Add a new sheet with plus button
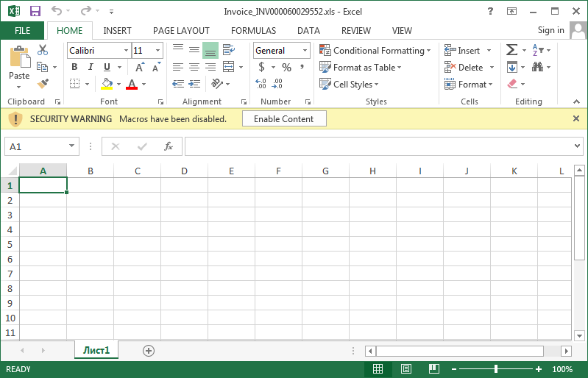The image size is (588, 378). point(149,351)
